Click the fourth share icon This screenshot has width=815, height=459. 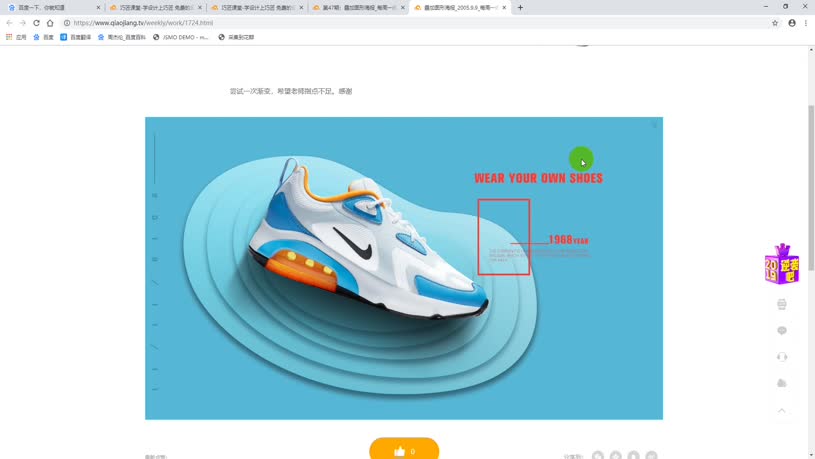pos(651,455)
